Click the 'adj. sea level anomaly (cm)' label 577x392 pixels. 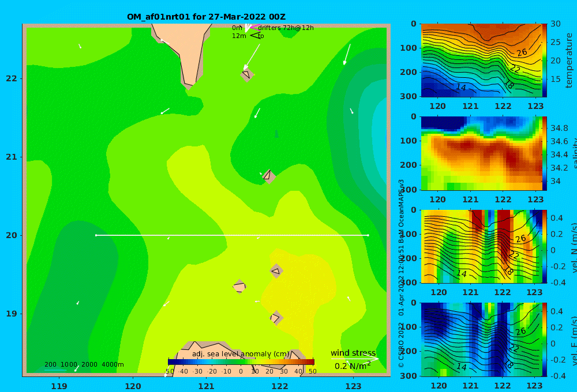pyautogui.click(x=241, y=354)
